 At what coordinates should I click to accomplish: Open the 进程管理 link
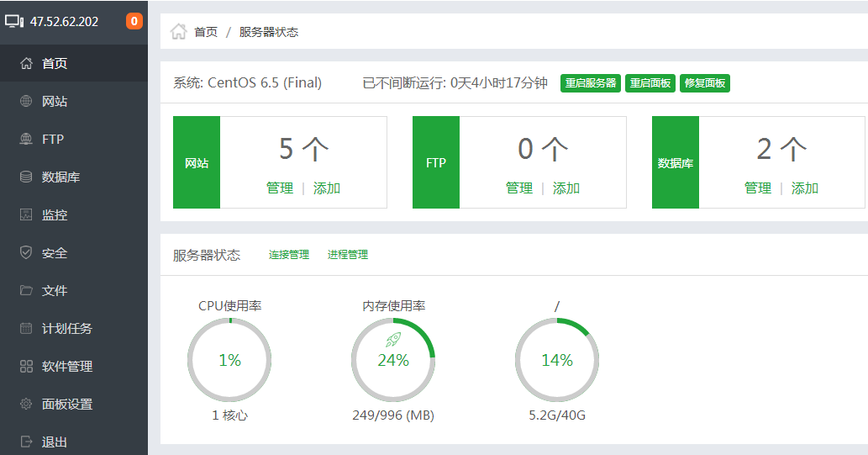coord(348,255)
